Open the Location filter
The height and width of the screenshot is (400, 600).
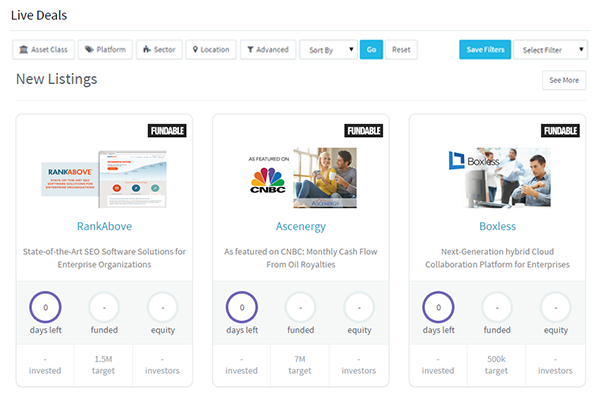[x=211, y=49]
